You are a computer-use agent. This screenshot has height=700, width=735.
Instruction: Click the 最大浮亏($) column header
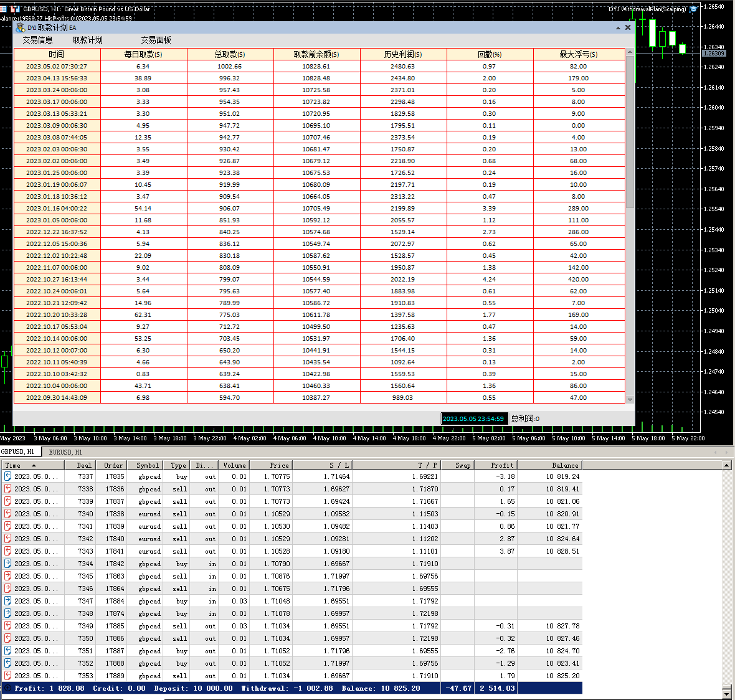[579, 54]
